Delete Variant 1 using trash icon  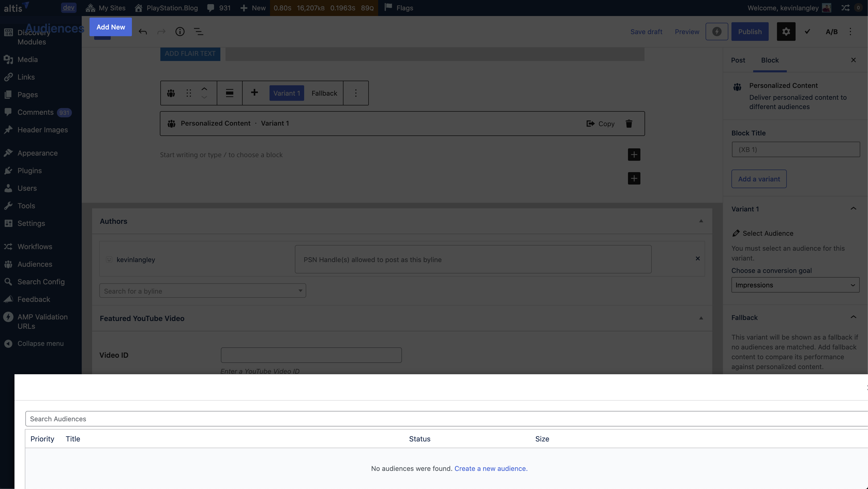coord(629,124)
